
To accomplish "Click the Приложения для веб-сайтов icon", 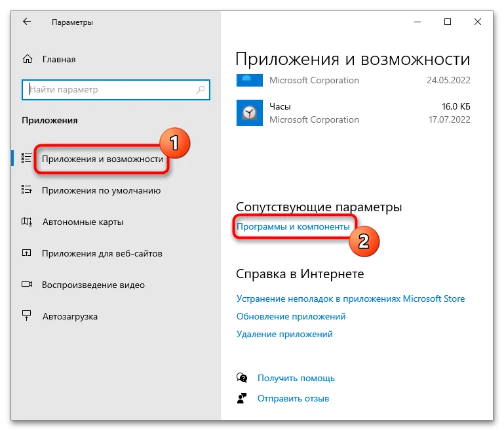I will [27, 253].
